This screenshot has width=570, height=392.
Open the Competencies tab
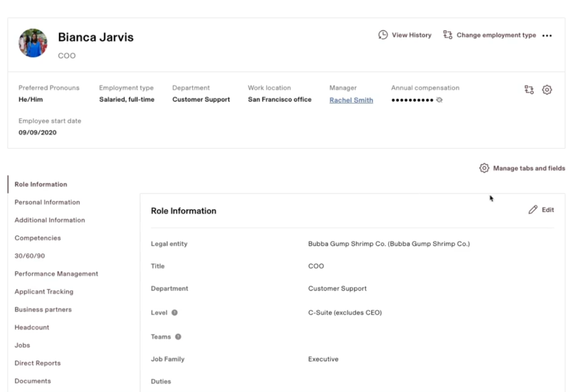38,238
